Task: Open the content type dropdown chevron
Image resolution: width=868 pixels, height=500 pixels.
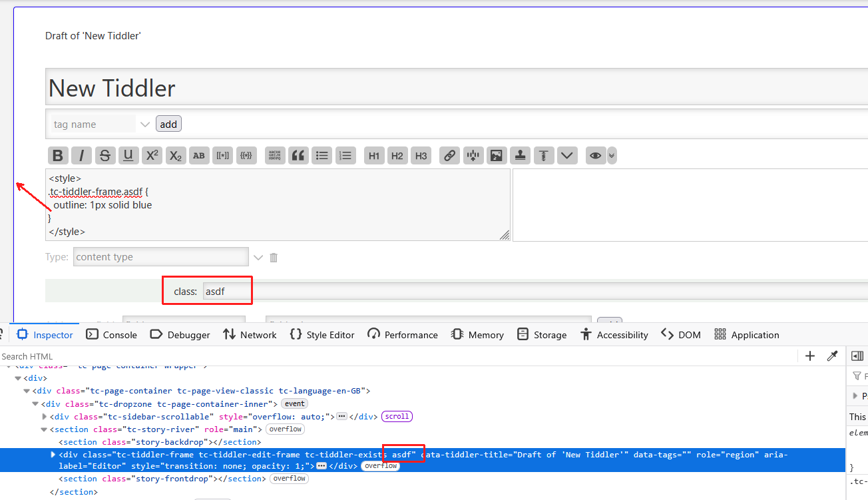Action: (x=258, y=258)
